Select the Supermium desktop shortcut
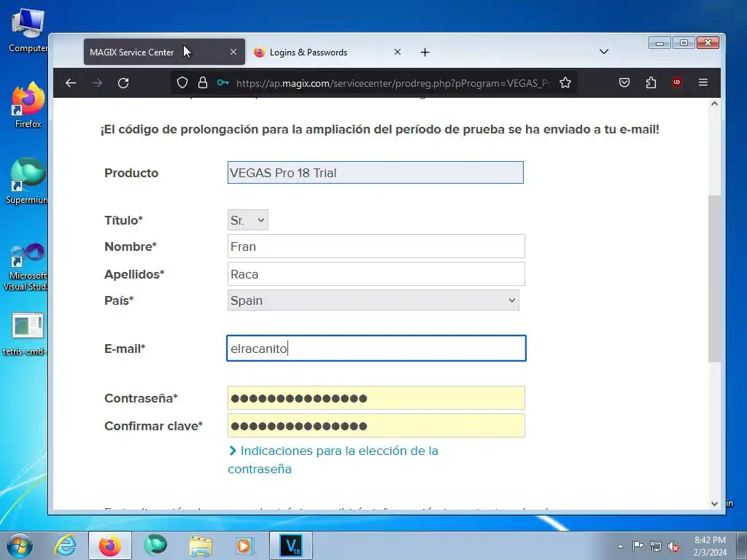 [27, 181]
